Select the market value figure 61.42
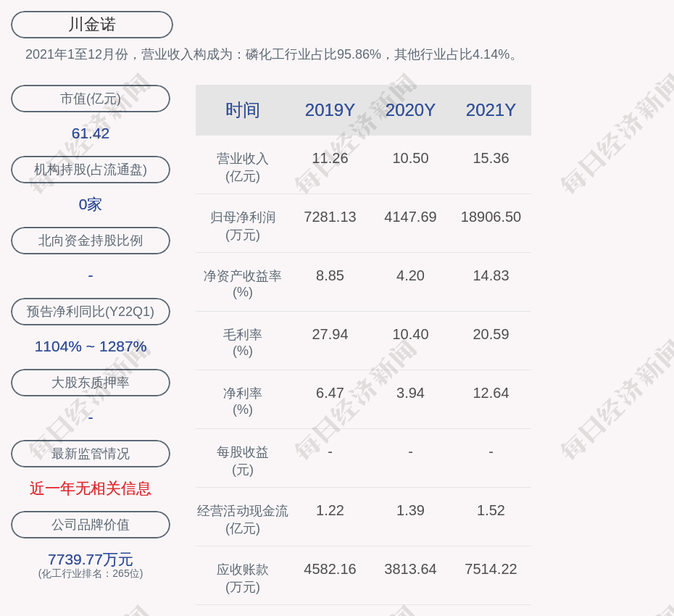 click(x=91, y=133)
